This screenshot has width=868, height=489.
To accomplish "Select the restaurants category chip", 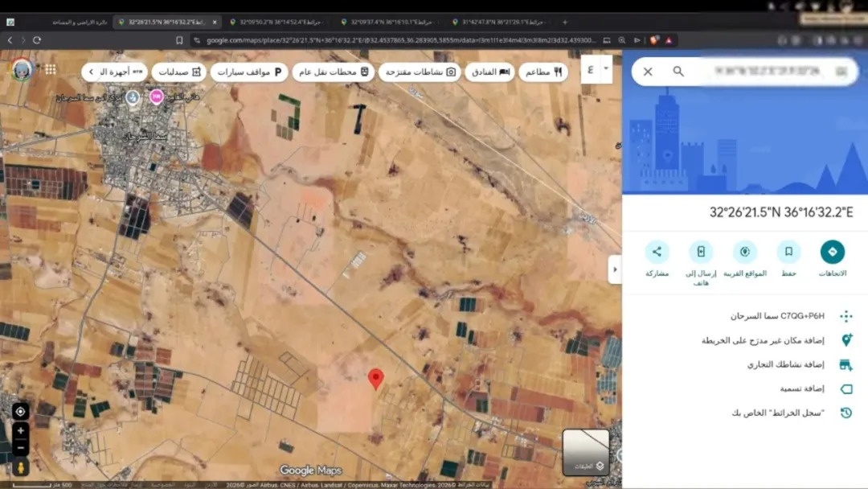I will coord(543,72).
